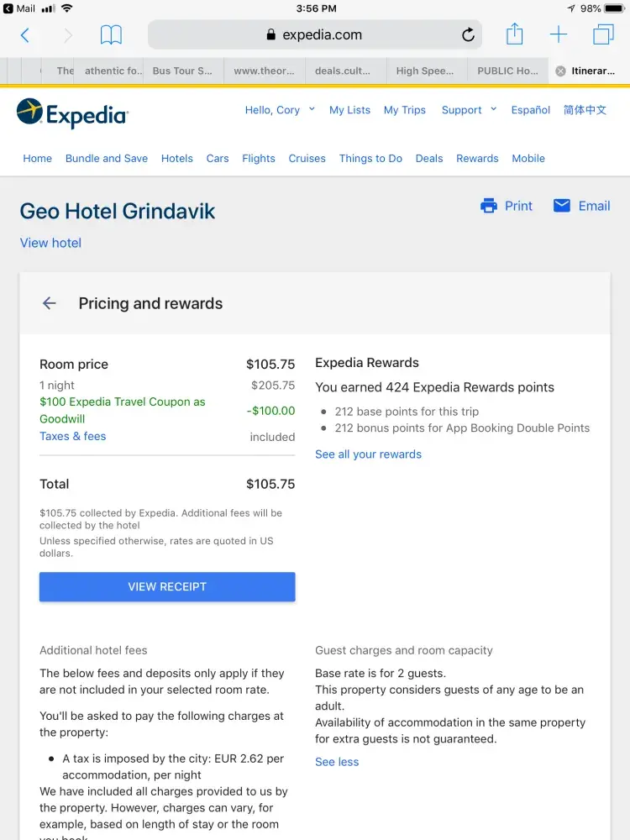Image resolution: width=630 pixels, height=840 pixels.
Task: Close the Itinerary tab
Action: (560, 71)
